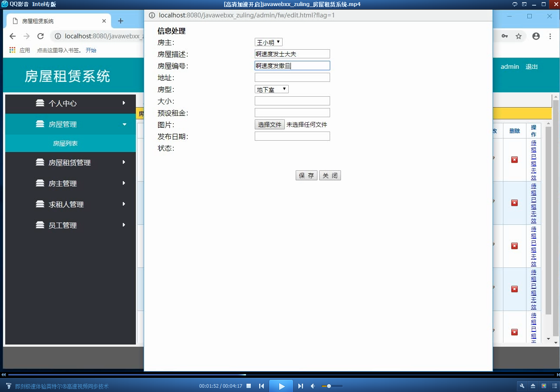This screenshot has height=392, width=560.
Task: Click the 选择文件 upload button
Action: coord(270,125)
